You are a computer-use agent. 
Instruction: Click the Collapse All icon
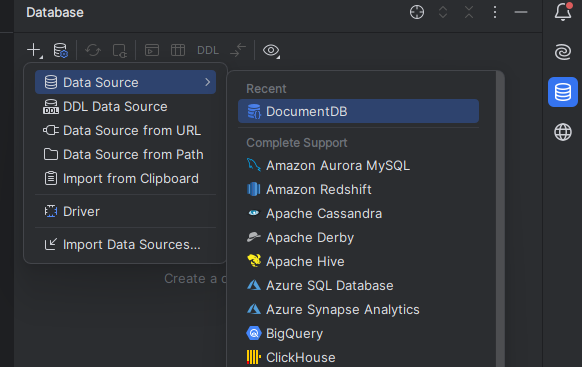click(469, 12)
